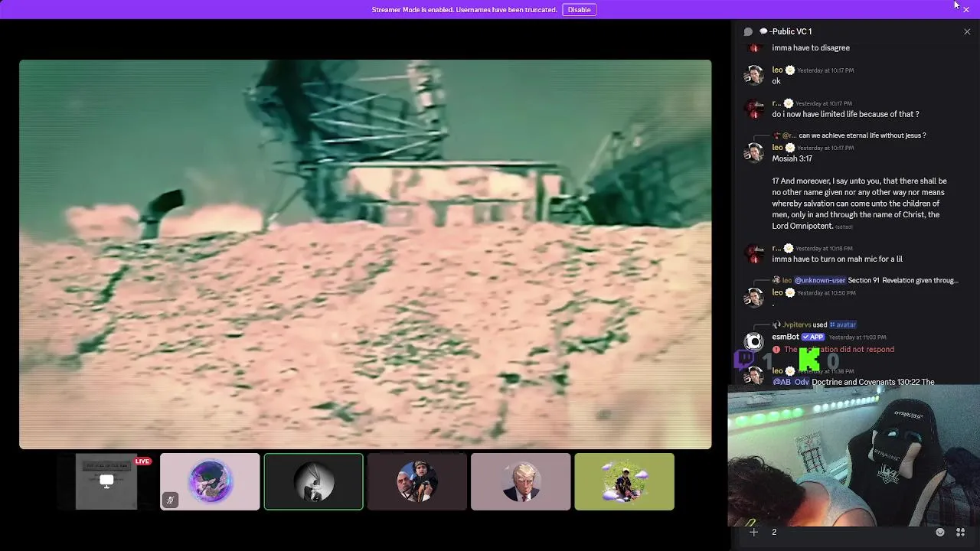Click the APP badge next to esmBot
The height and width of the screenshot is (551, 980).
[x=812, y=337]
